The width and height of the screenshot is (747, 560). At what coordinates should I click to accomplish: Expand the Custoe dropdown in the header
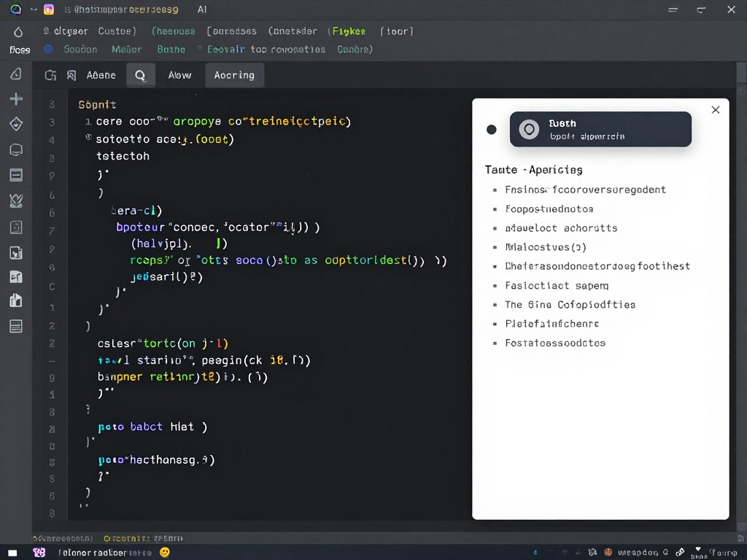118,31
